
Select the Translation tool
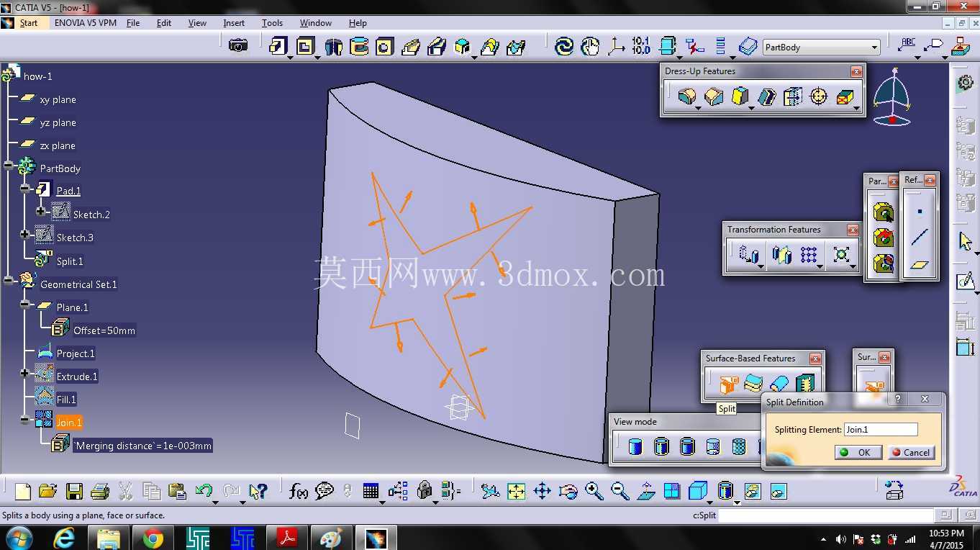click(749, 254)
